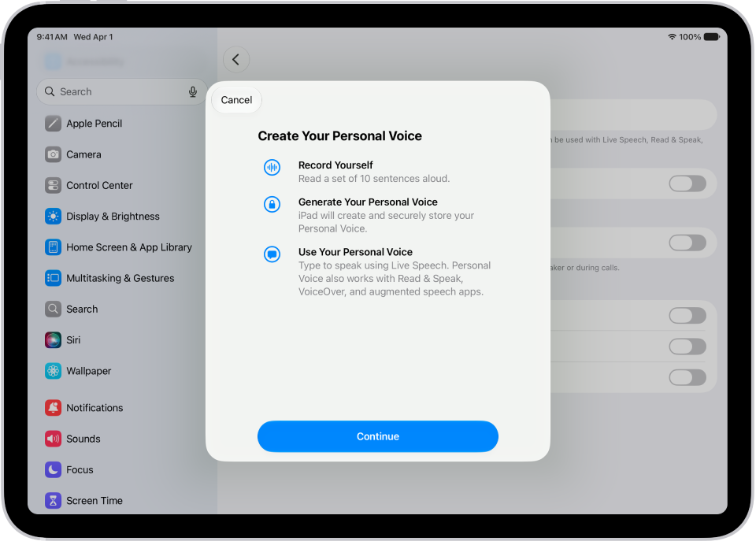The image size is (756, 545).
Task: Tap the 9:41 AM clock in status bar
Action: pos(52,37)
